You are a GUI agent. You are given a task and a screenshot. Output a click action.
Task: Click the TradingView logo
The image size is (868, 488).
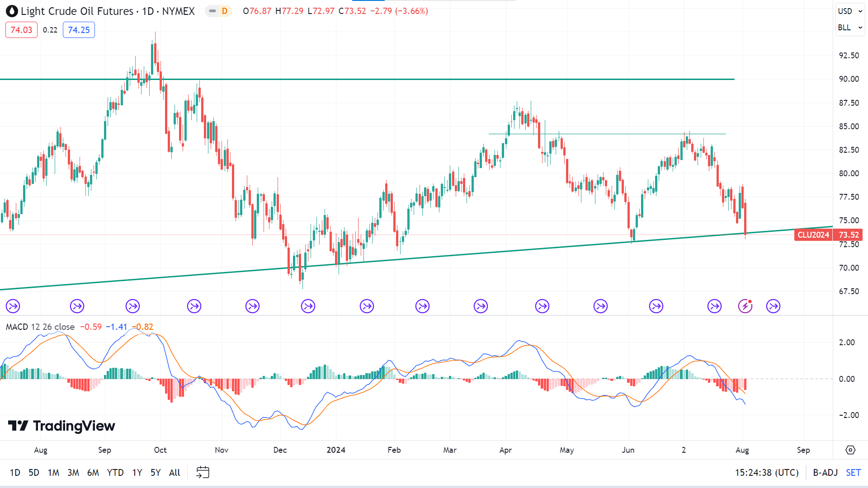[61, 426]
